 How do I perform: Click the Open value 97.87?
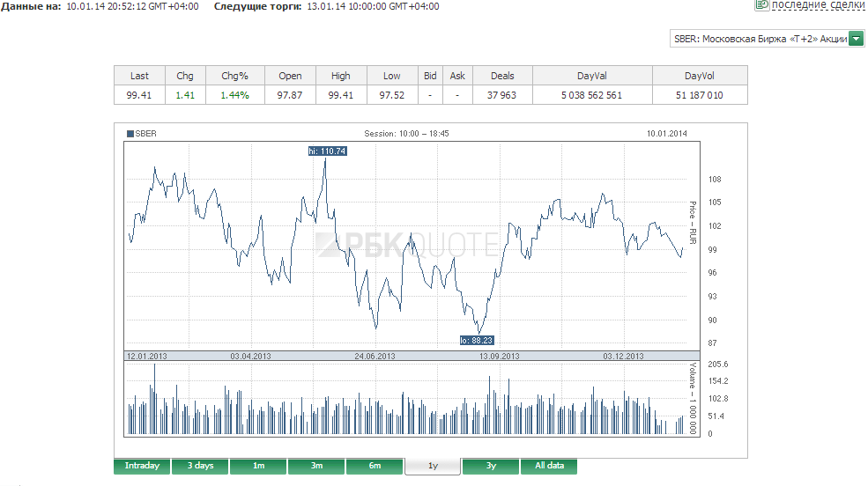[x=290, y=95]
